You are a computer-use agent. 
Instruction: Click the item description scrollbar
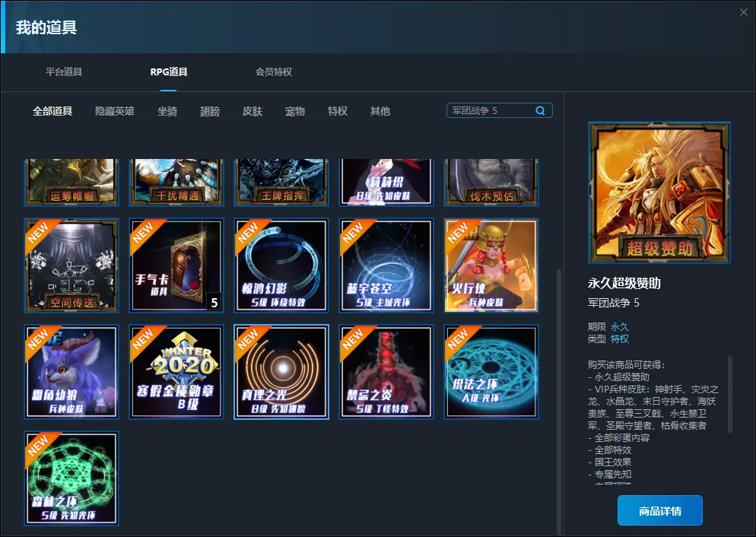pyautogui.click(x=730, y=396)
